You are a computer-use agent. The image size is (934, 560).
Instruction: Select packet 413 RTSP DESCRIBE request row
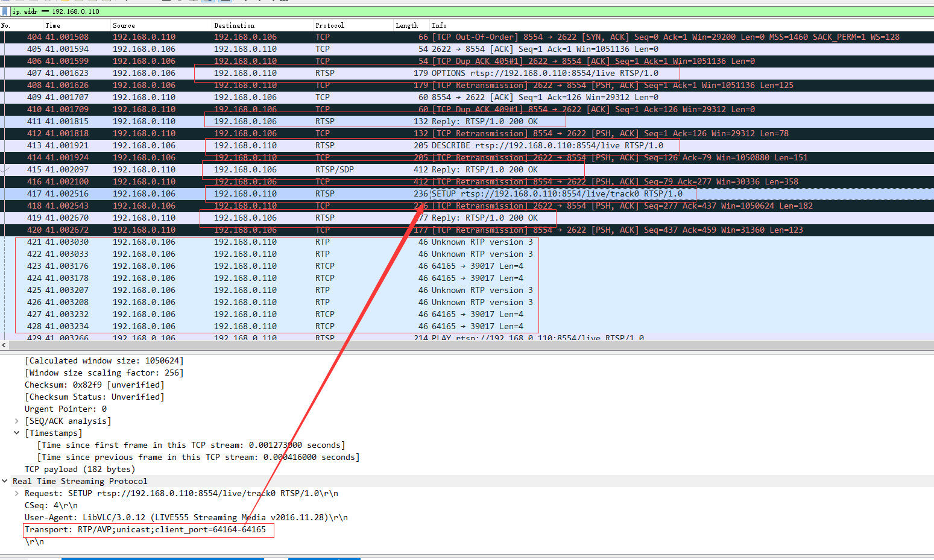(467, 145)
